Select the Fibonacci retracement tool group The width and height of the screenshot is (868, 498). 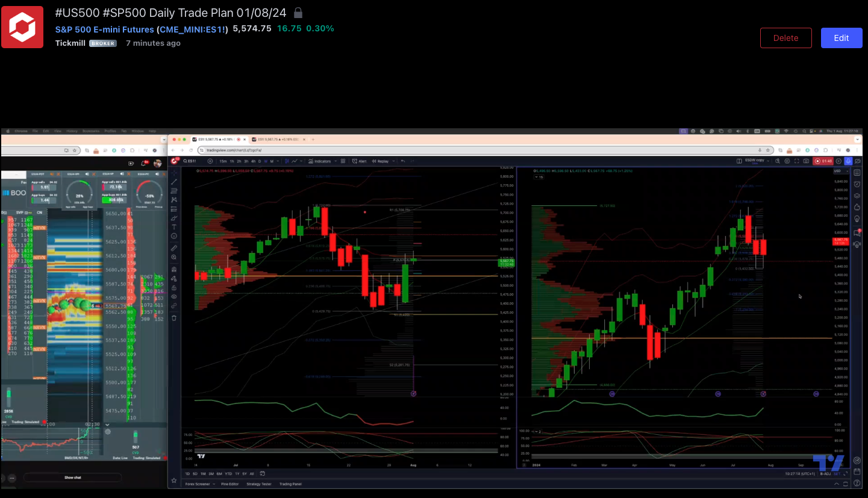(174, 191)
